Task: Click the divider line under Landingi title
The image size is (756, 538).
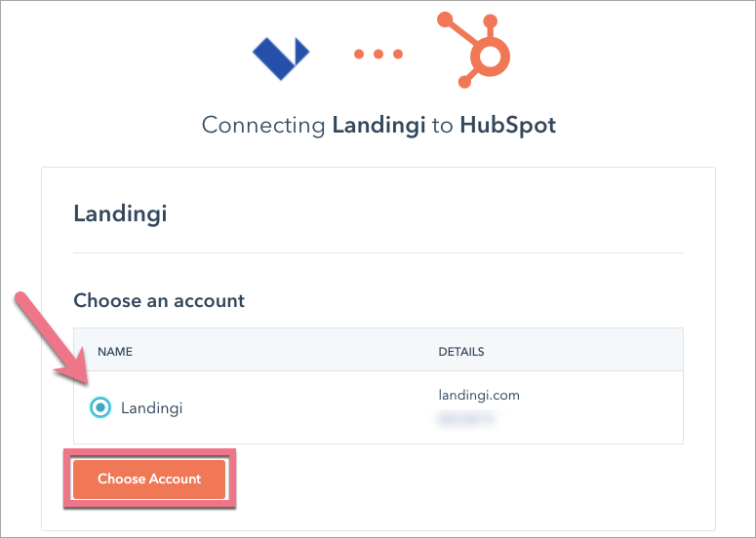Action: (378, 253)
